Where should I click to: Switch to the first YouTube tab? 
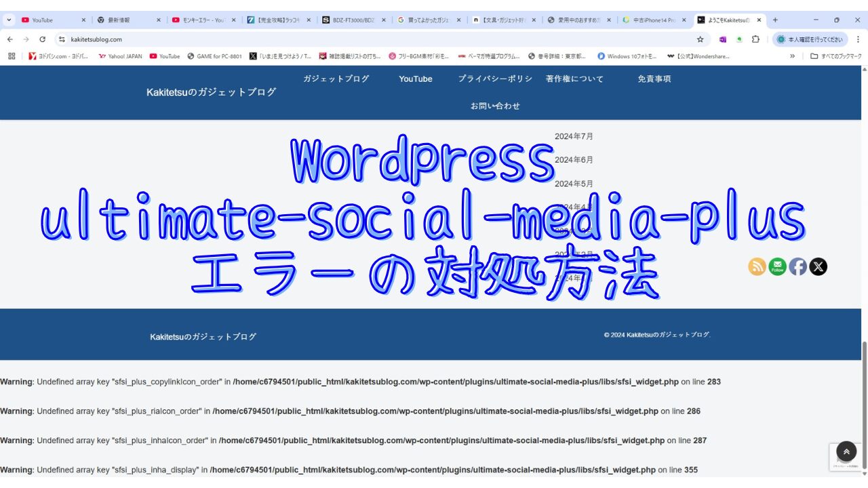(52, 20)
